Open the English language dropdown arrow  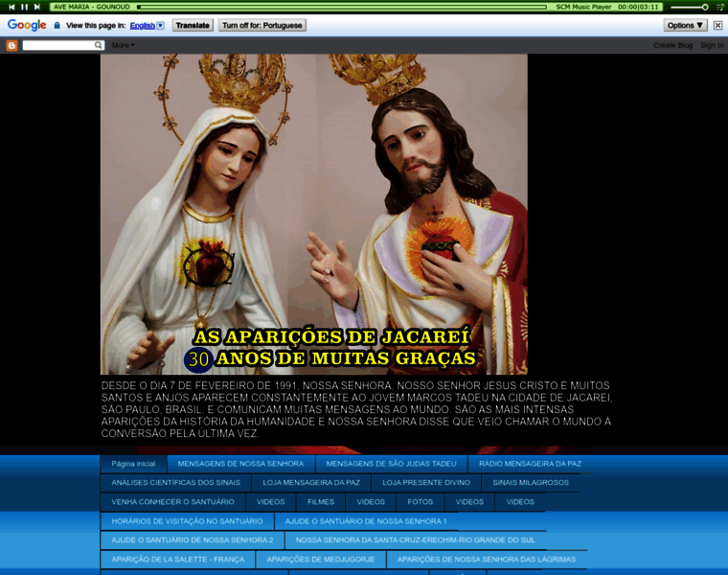[160, 26]
